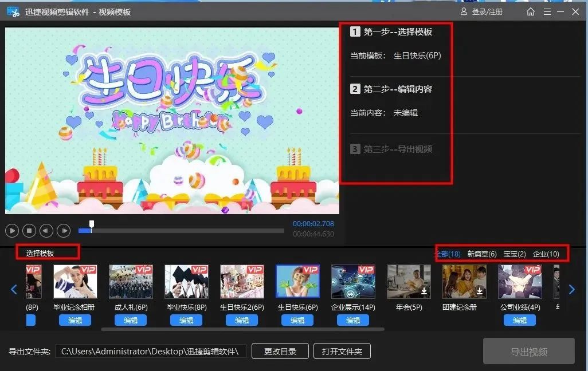The width and height of the screenshot is (588, 371).
Task: Expand more templates with the right arrow
Action: point(571,289)
